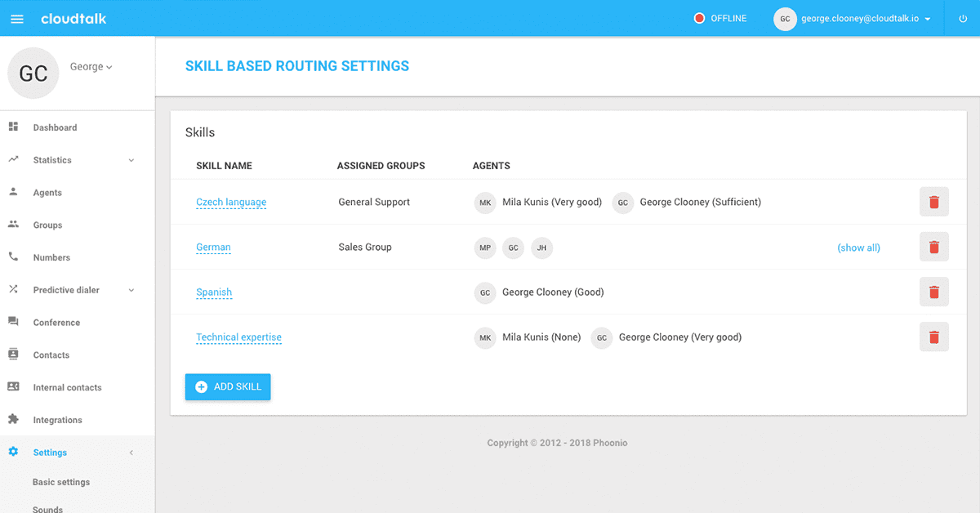
Task: Click MP avatar in German row
Action: click(x=485, y=248)
